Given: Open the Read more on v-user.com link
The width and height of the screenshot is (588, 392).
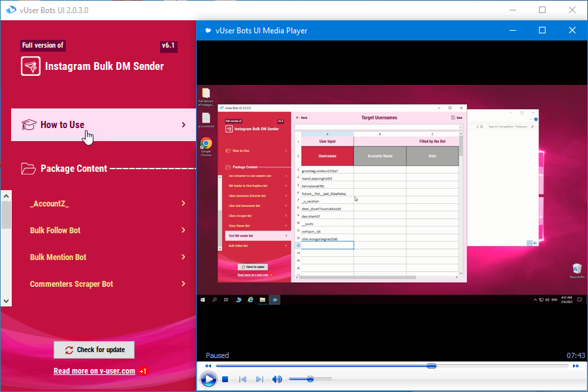Looking at the screenshot, I should (94, 371).
